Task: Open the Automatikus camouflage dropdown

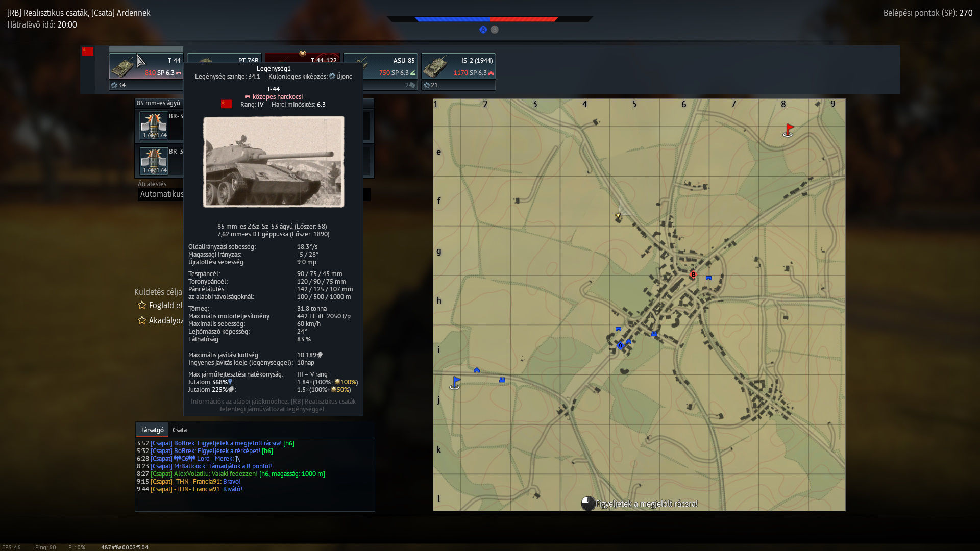Action: [x=161, y=194]
